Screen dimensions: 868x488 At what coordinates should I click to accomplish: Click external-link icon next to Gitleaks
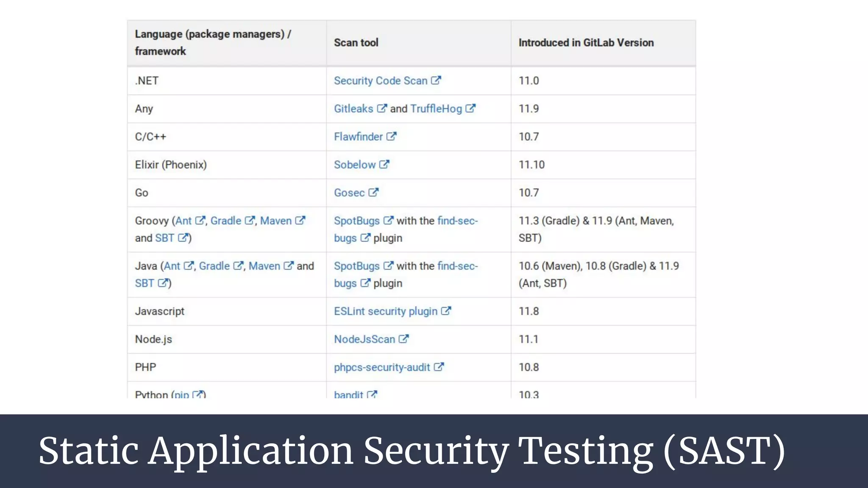382,108
